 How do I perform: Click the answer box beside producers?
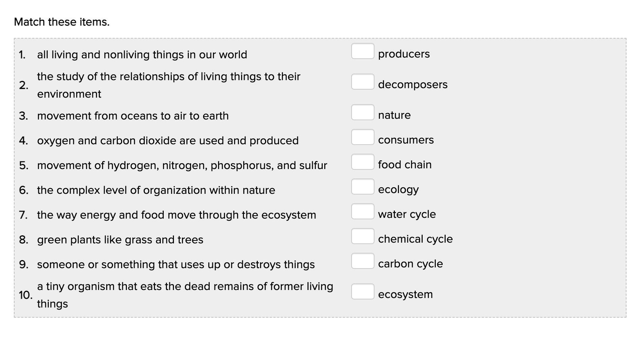[362, 51]
